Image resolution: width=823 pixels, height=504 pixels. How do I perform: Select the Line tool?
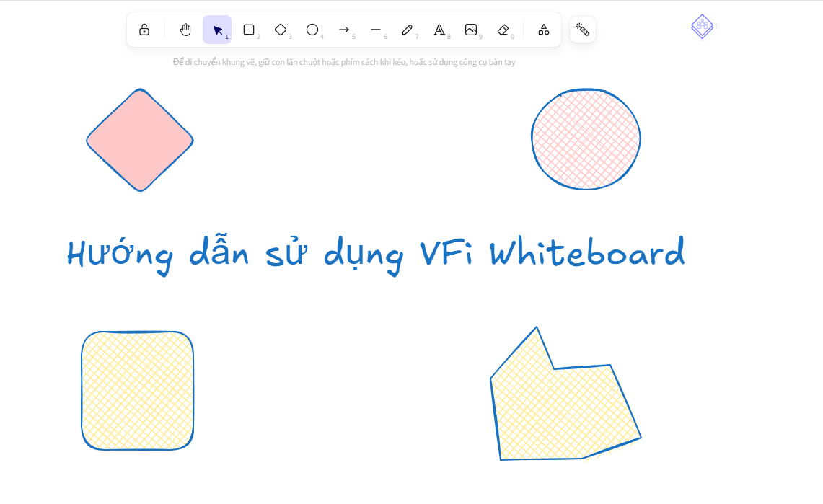[x=376, y=30]
